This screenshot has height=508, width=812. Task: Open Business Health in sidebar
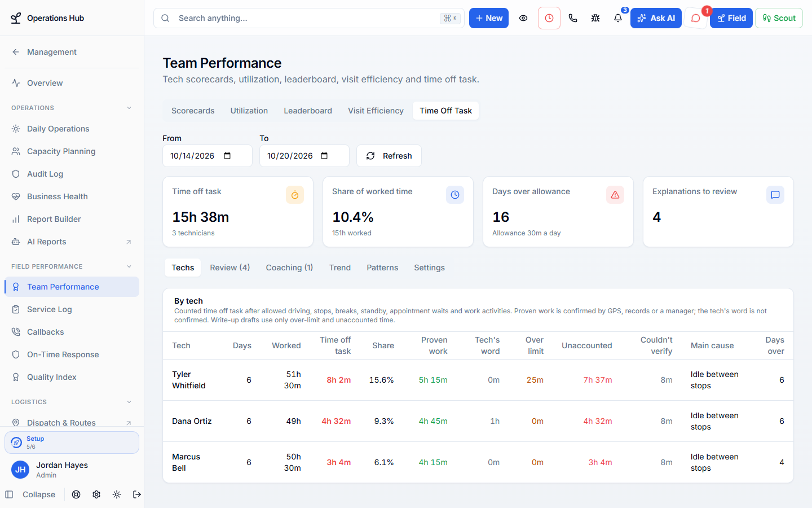pyautogui.click(x=72, y=196)
